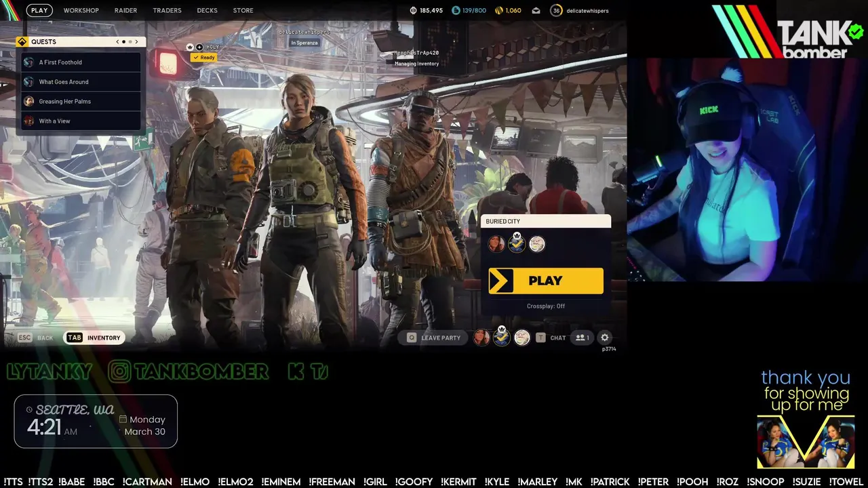Click the !KERMIT command in ticker
This screenshot has height=488, width=868.
point(458,482)
